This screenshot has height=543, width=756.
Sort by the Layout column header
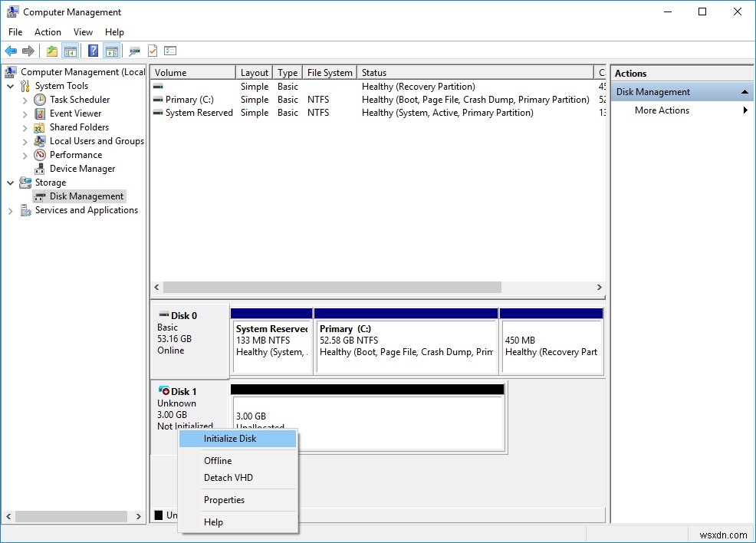254,72
